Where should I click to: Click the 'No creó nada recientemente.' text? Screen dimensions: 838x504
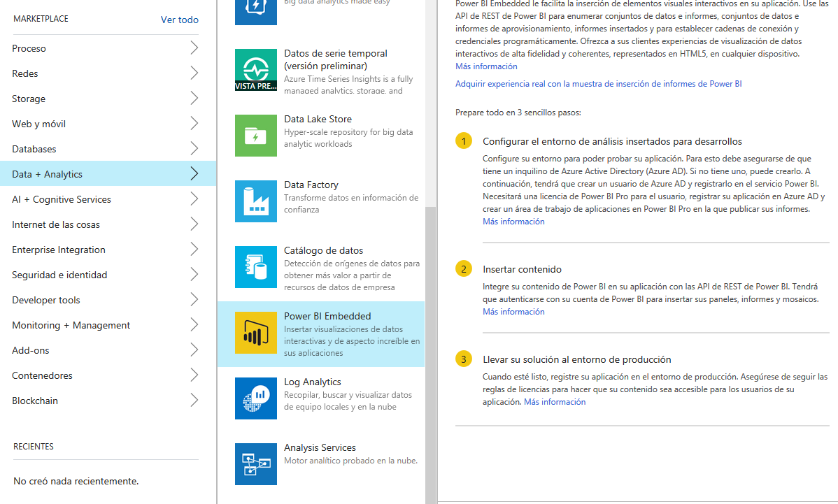(76, 481)
